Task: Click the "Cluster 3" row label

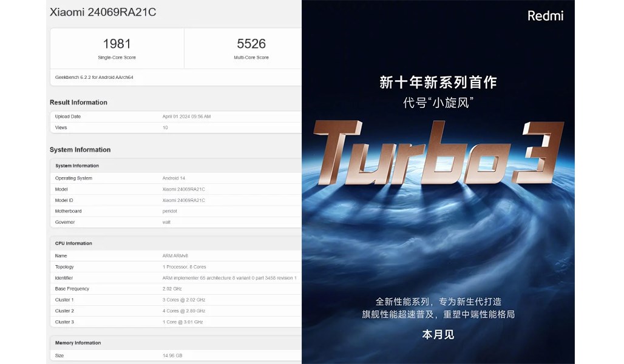Action: 64,322
